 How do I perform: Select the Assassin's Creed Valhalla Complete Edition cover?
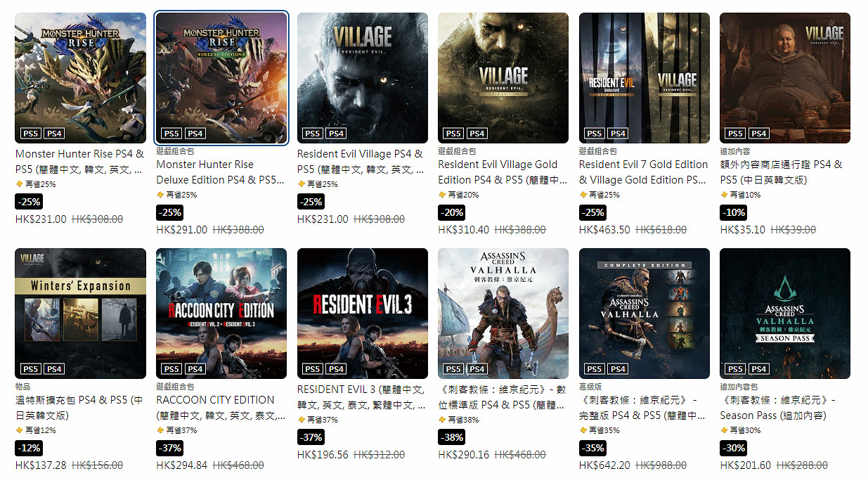tap(644, 314)
